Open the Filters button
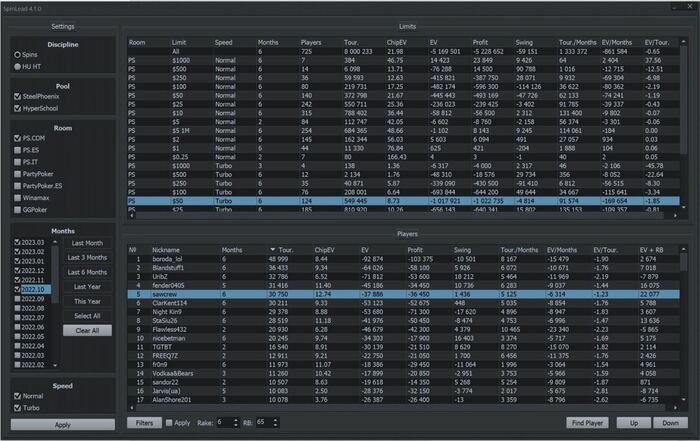700x441 pixels. [x=144, y=423]
